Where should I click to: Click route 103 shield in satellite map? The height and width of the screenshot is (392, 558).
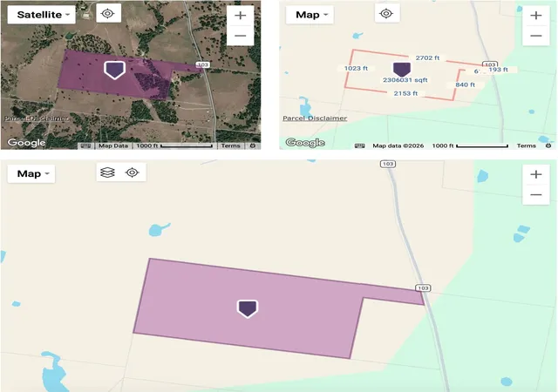[203, 64]
